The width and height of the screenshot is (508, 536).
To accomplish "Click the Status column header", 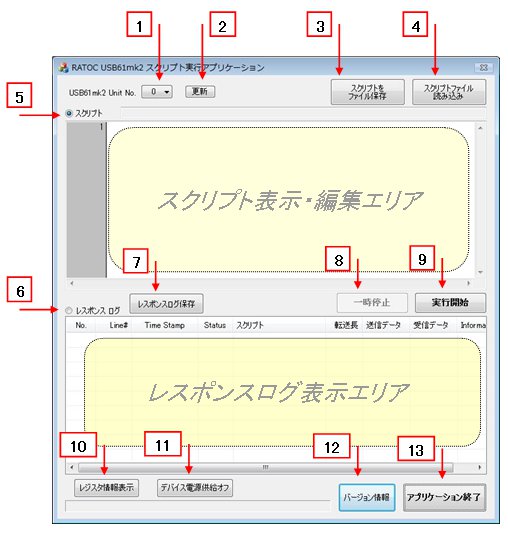I will tap(215, 325).
